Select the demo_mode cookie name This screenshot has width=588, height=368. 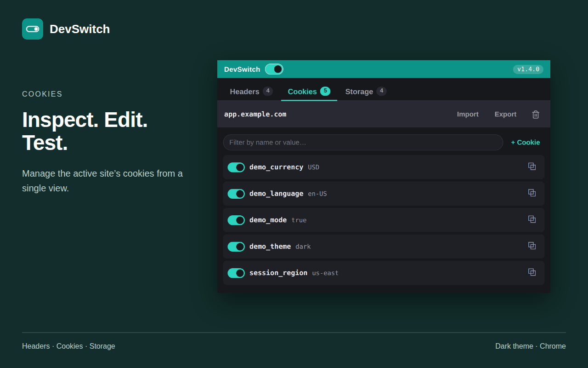(268, 220)
